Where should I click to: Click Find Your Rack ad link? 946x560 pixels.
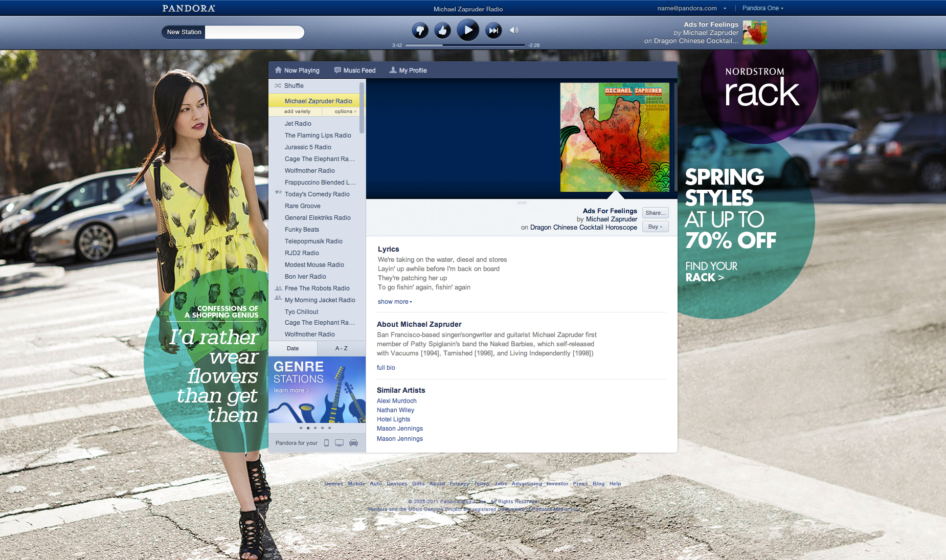[x=711, y=272]
